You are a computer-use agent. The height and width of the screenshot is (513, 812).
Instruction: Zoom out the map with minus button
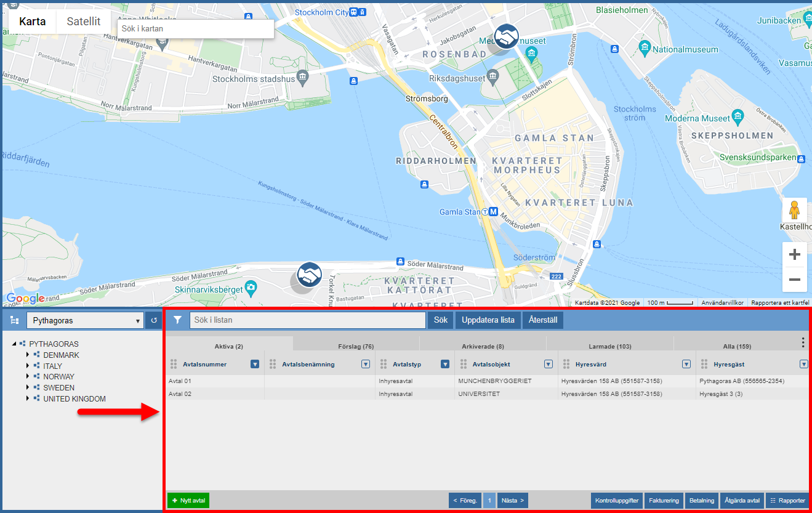click(794, 280)
